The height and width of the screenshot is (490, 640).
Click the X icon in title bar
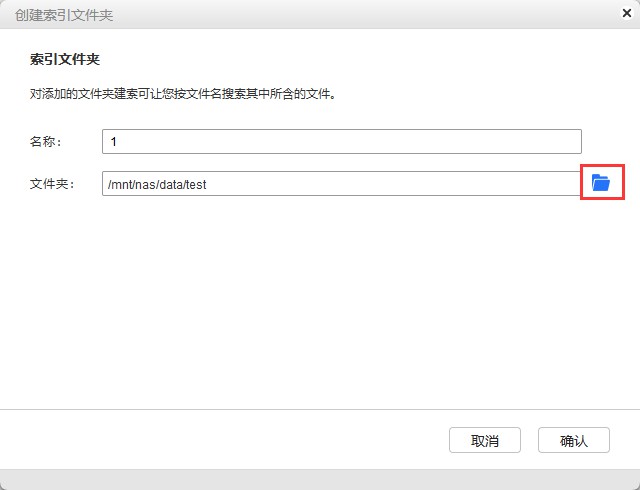point(625,14)
